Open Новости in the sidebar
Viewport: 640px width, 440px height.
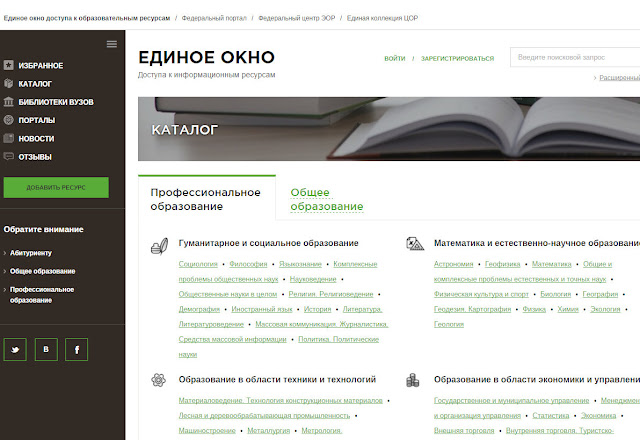click(x=36, y=139)
